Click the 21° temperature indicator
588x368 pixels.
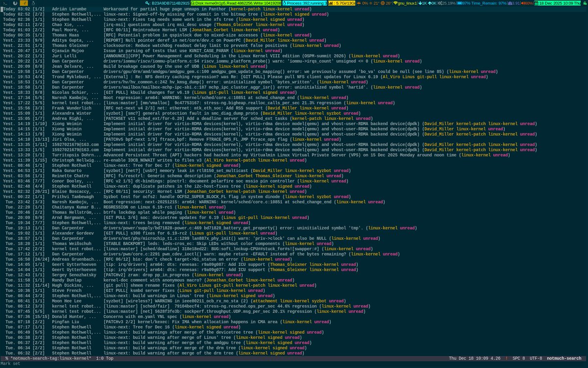(375, 3)
